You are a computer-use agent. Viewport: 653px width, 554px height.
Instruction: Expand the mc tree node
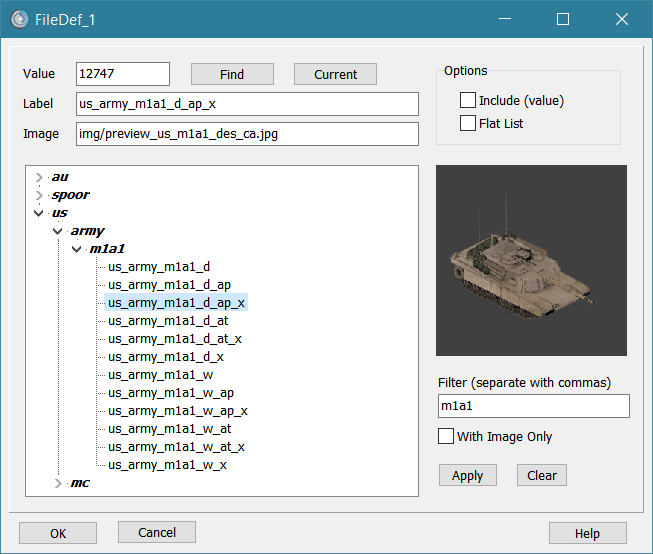[58, 483]
